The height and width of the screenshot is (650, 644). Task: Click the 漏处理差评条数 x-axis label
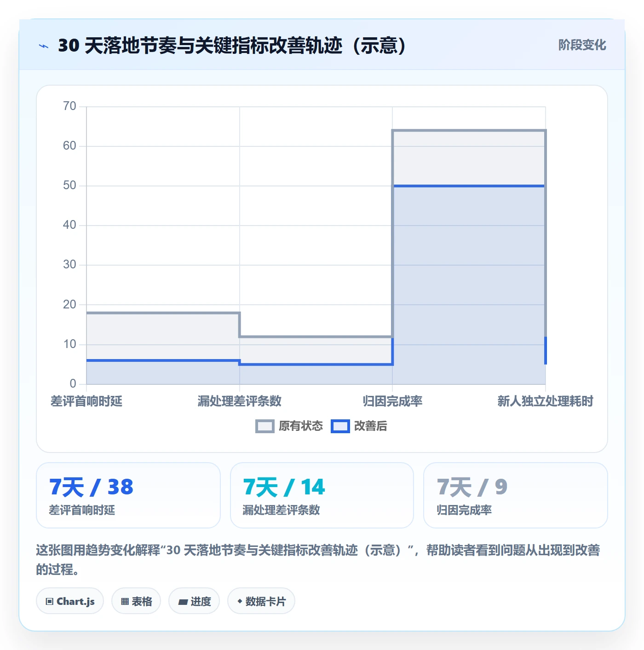point(240,401)
